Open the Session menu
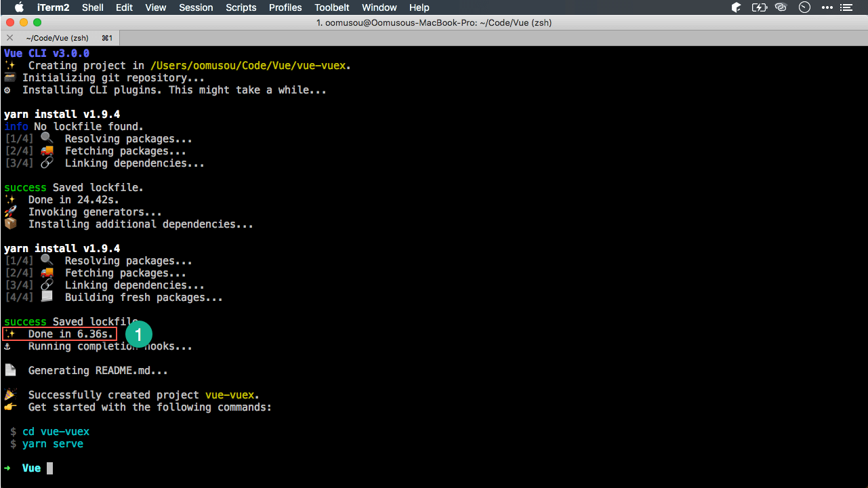 [196, 7]
